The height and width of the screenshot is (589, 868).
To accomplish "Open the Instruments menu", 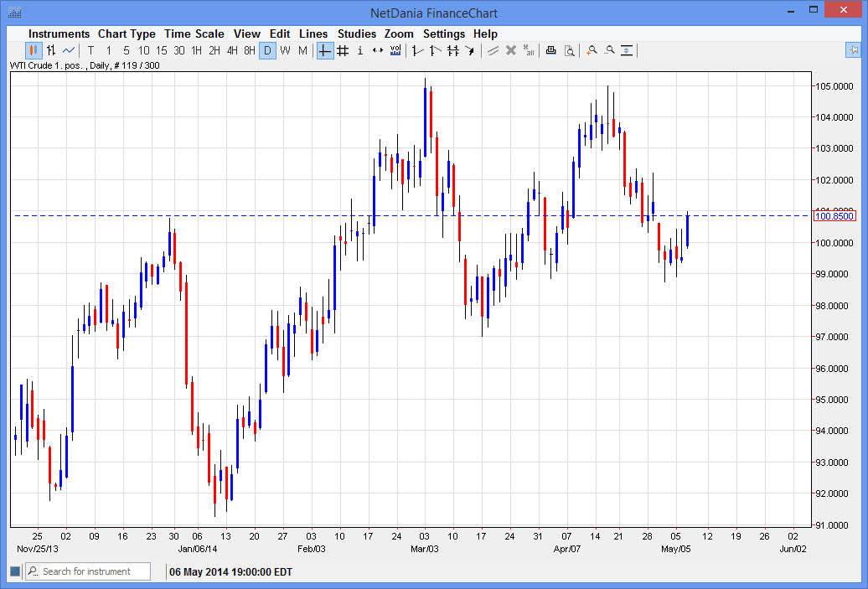I will tap(59, 34).
